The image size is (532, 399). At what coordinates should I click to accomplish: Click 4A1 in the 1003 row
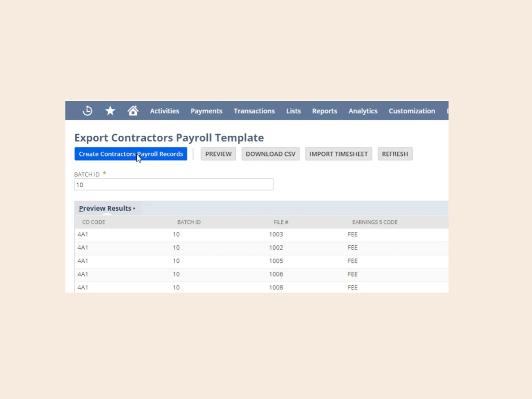[x=83, y=235]
